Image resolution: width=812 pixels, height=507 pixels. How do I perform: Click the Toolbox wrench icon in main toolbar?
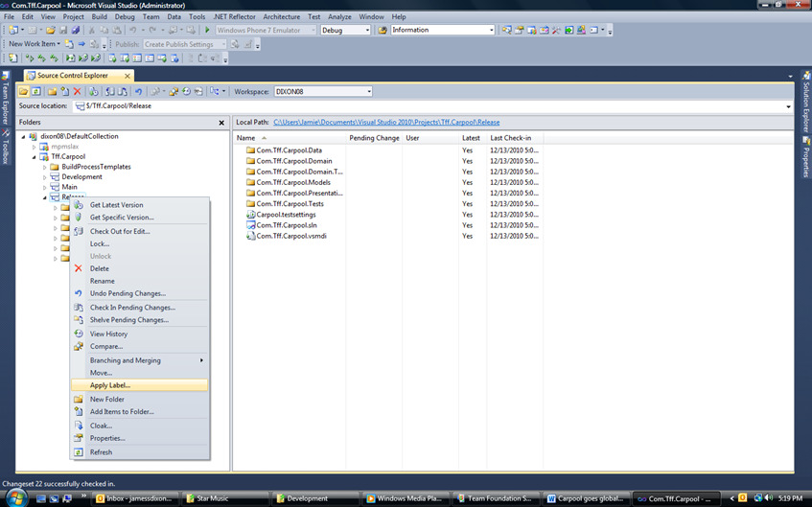pos(556,30)
